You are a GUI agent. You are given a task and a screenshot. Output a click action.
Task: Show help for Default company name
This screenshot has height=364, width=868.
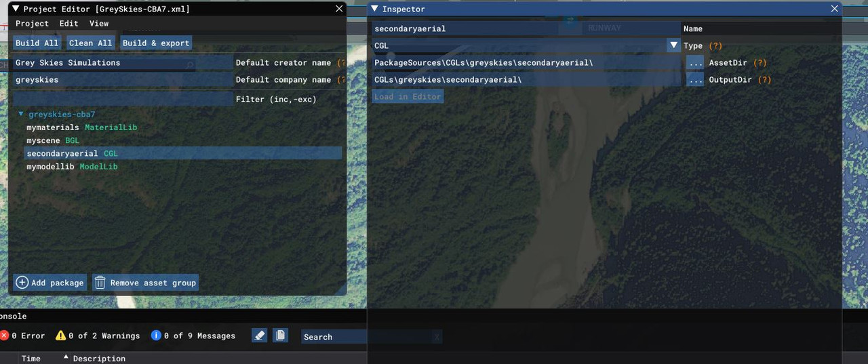(x=341, y=79)
